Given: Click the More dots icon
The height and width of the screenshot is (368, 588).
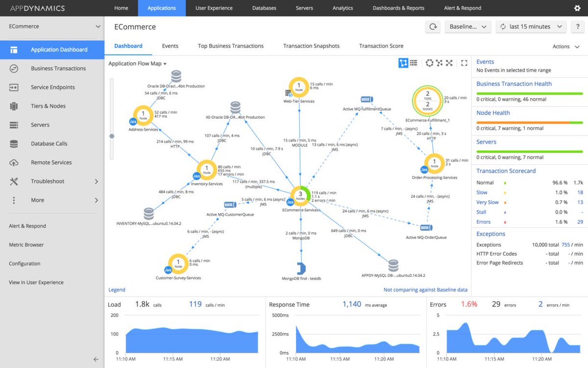Looking at the screenshot, I should [x=14, y=200].
